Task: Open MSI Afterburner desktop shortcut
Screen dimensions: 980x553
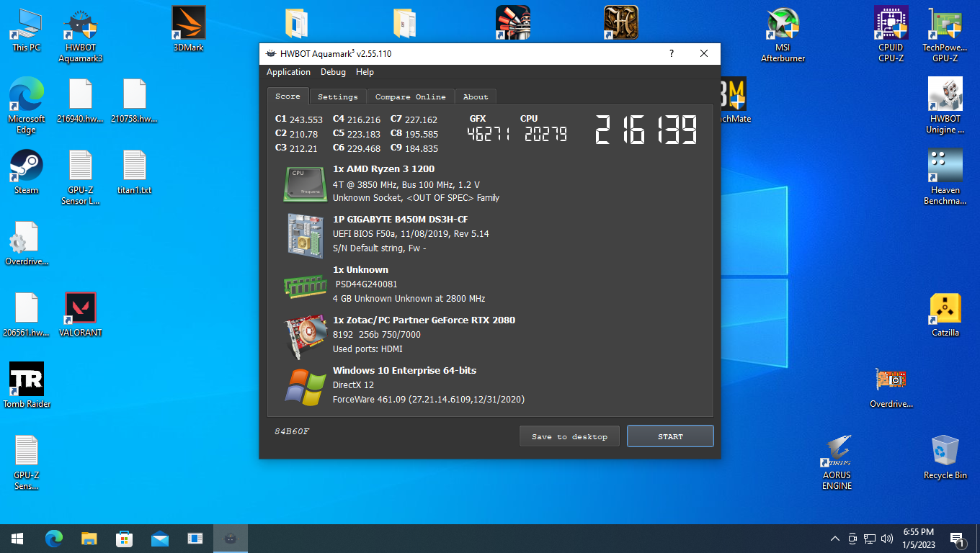Action: [783, 35]
